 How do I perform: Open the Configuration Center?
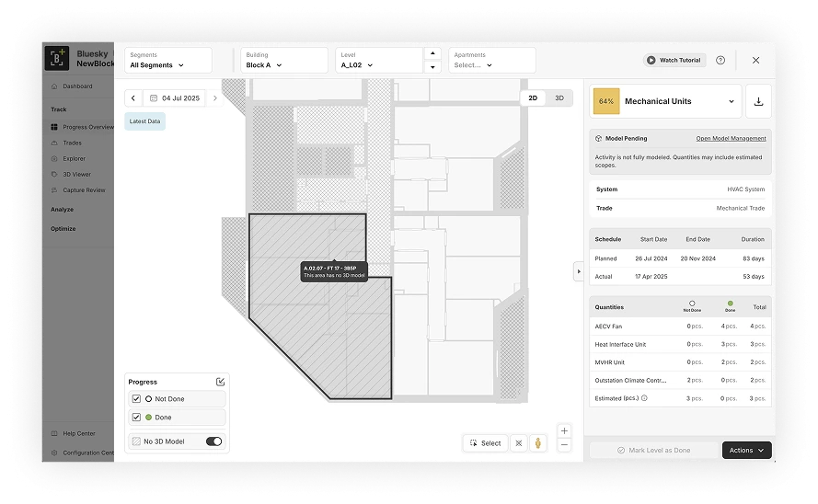click(83, 452)
